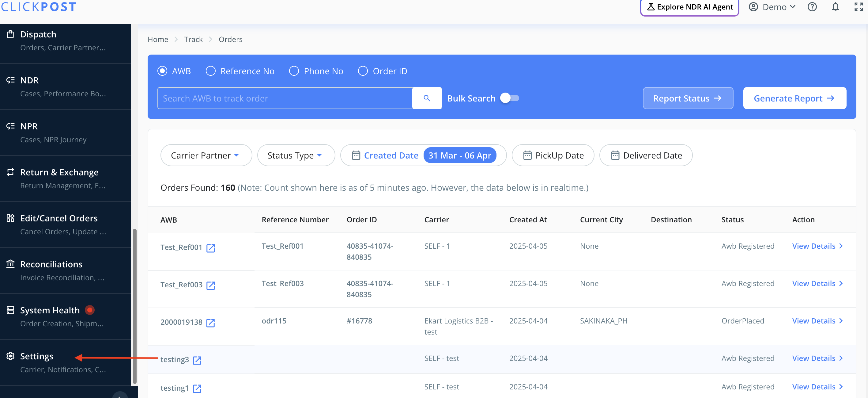Focus the Search AWB input field
This screenshot has width=868, height=398.
(x=285, y=98)
